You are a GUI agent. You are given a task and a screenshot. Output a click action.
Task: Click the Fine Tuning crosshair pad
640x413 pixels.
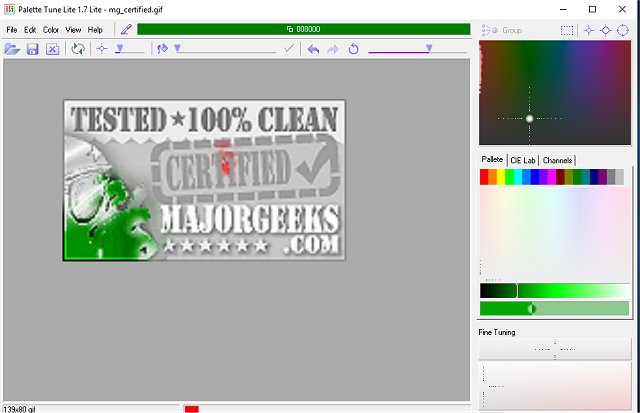[x=555, y=349]
